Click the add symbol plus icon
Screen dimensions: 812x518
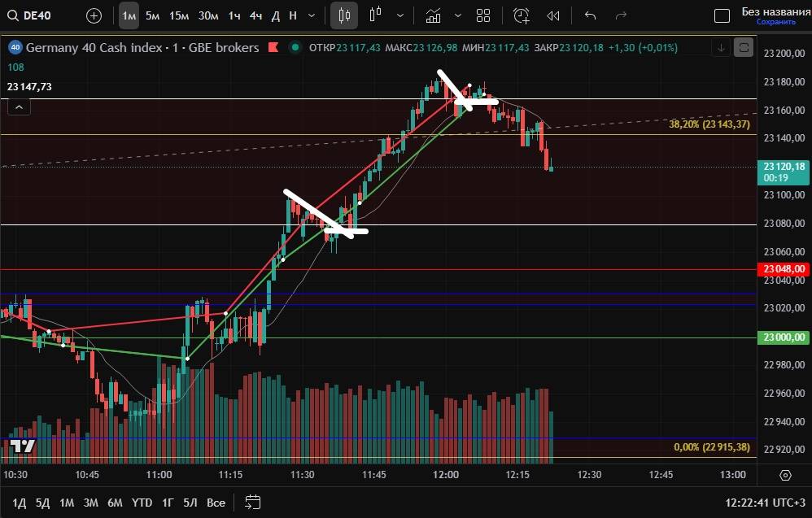94,15
